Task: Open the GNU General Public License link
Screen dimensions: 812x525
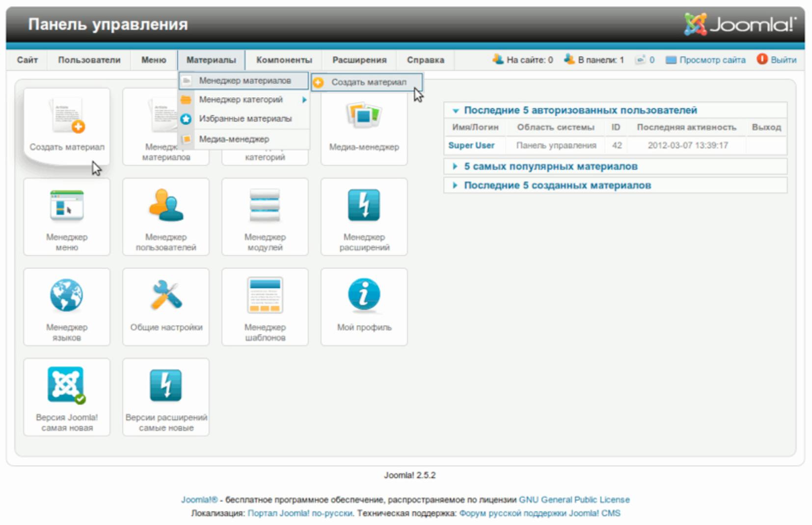Action: click(574, 499)
